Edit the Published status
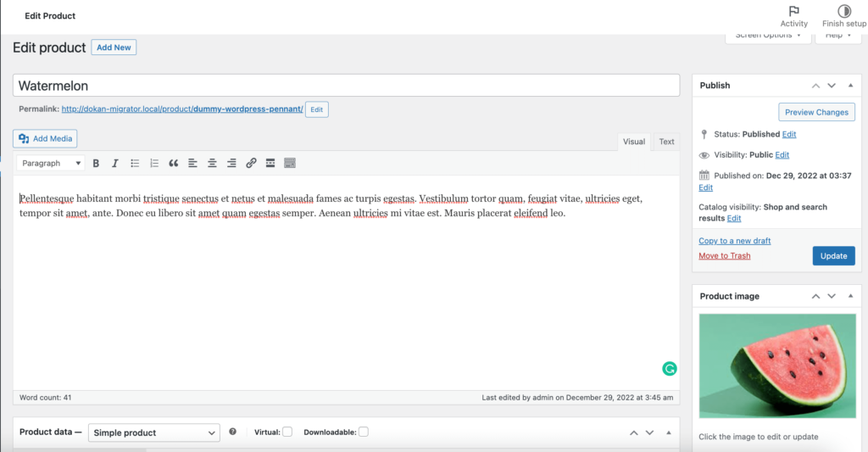Image resolution: width=868 pixels, height=452 pixels. point(789,134)
